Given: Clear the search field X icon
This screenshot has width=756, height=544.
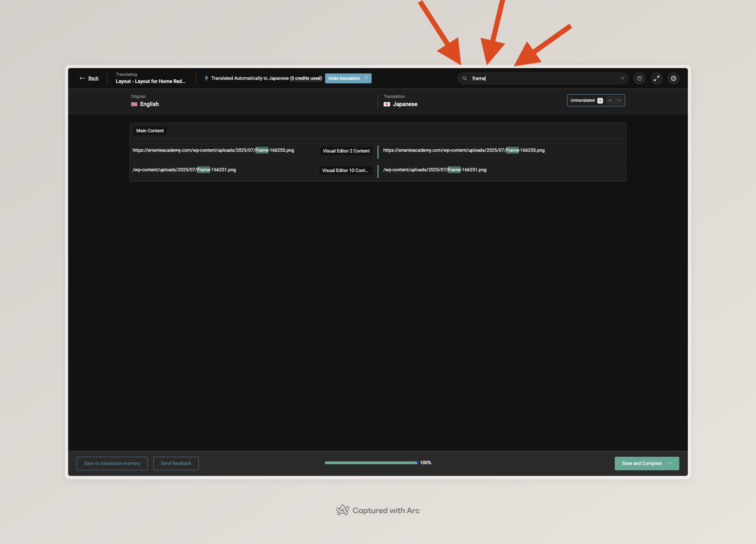Looking at the screenshot, I should tap(622, 78).
